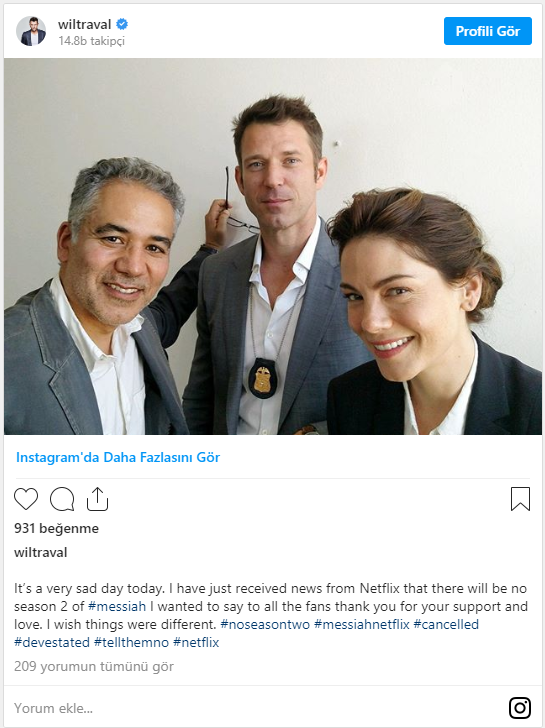Open the #messiah hashtag

117,606
